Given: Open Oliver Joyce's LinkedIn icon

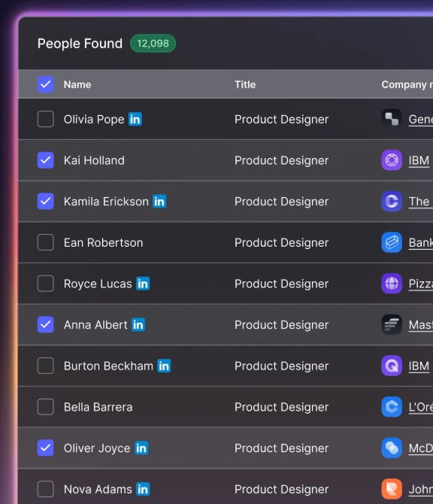Looking at the screenshot, I should pos(141,448).
